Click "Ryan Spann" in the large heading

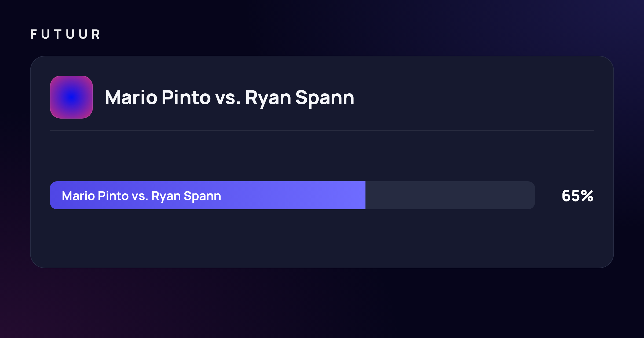(300, 98)
